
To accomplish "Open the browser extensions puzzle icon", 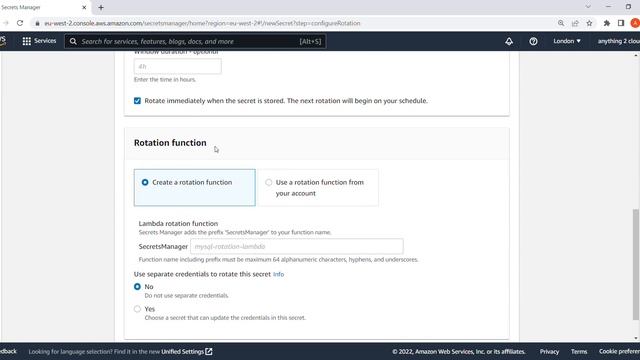I will coord(607,23).
